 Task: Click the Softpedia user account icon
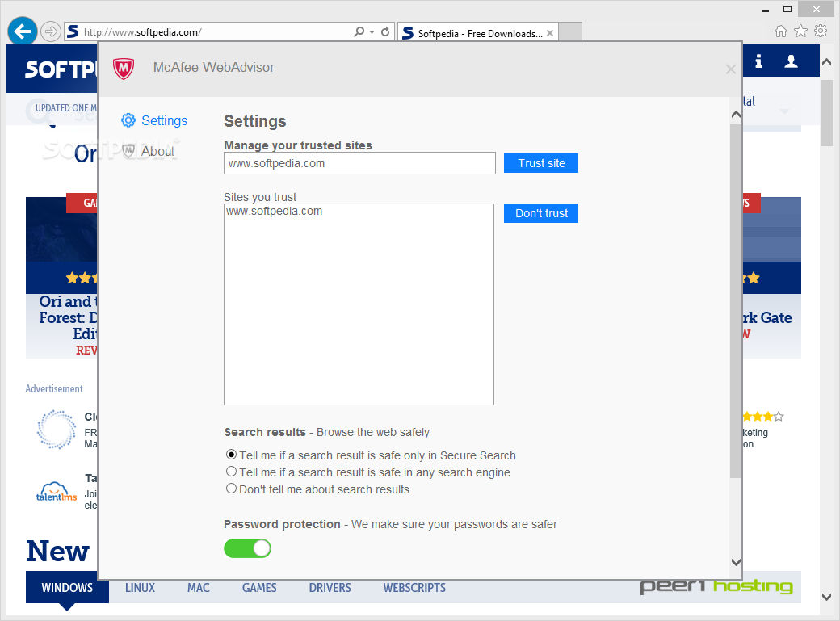[791, 61]
